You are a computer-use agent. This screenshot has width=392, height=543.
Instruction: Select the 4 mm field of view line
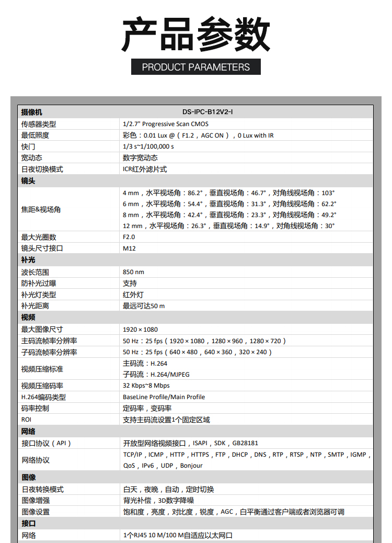(229, 193)
